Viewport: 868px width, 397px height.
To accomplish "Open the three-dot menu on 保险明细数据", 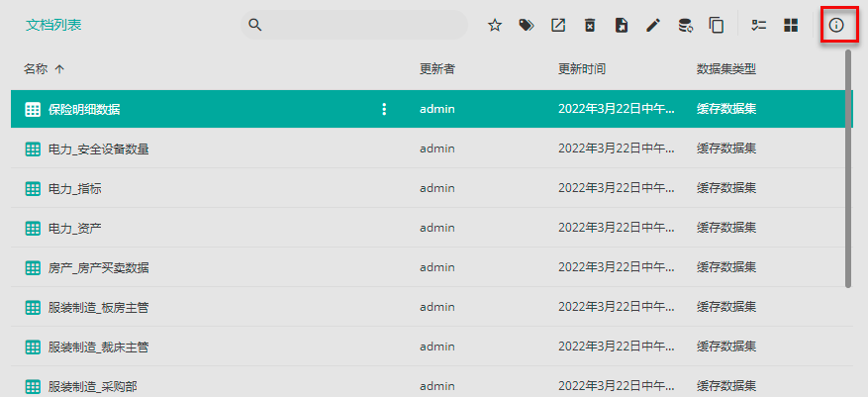I will click(x=385, y=109).
